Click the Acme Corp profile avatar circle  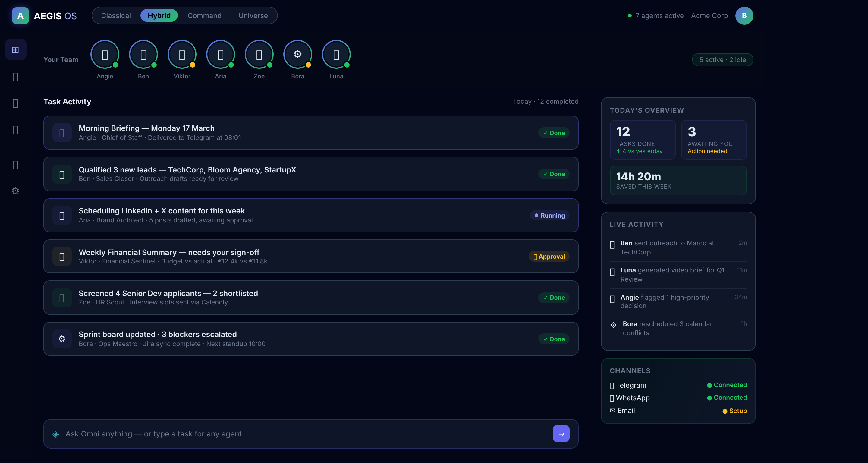pos(745,15)
